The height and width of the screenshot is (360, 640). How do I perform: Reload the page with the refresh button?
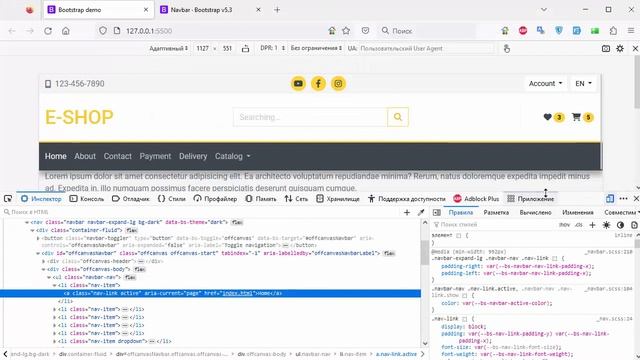[48, 31]
